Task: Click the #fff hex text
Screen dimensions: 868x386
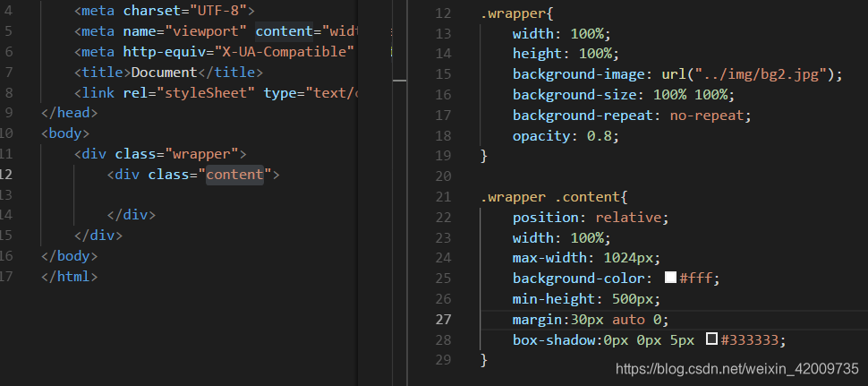Action: click(695, 279)
